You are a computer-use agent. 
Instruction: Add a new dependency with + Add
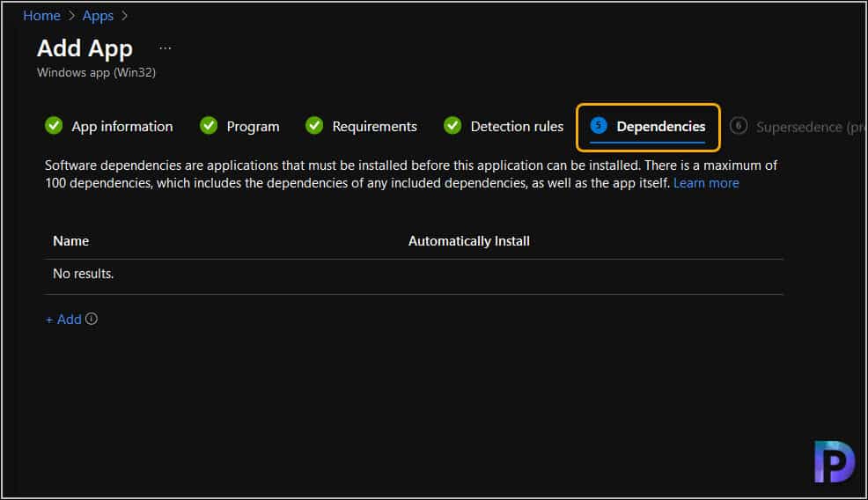(63, 320)
